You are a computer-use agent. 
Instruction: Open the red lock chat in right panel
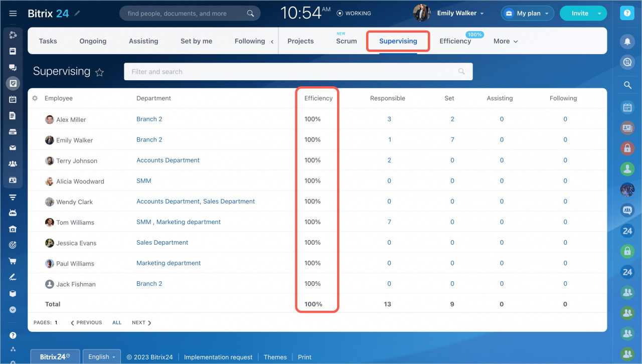pos(627,148)
